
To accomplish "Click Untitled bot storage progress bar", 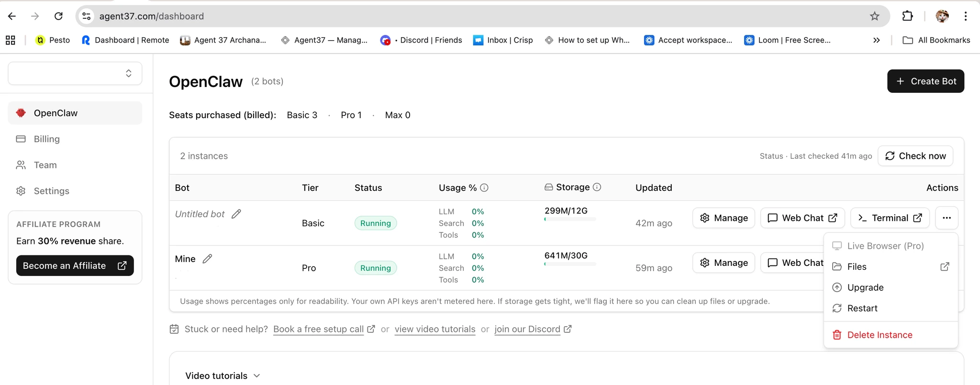I will click(570, 219).
